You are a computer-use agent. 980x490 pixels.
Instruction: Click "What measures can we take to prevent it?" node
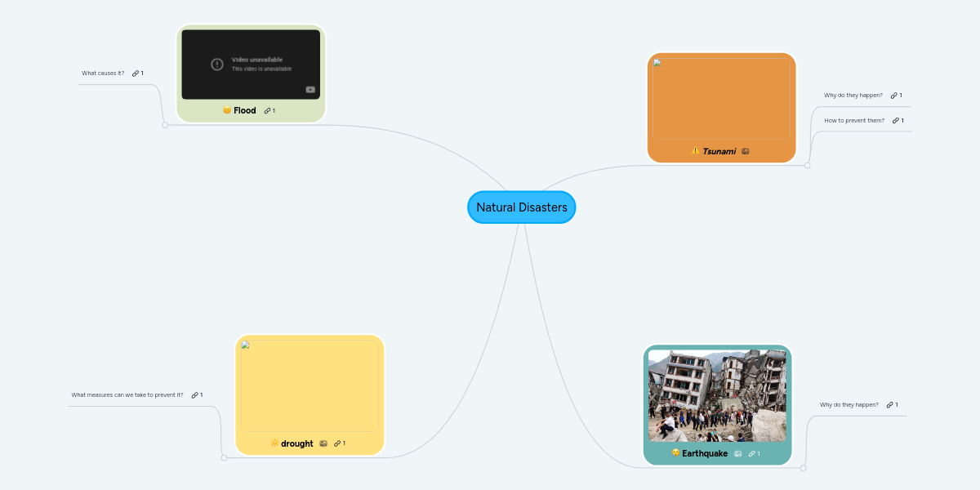pos(127,394)
